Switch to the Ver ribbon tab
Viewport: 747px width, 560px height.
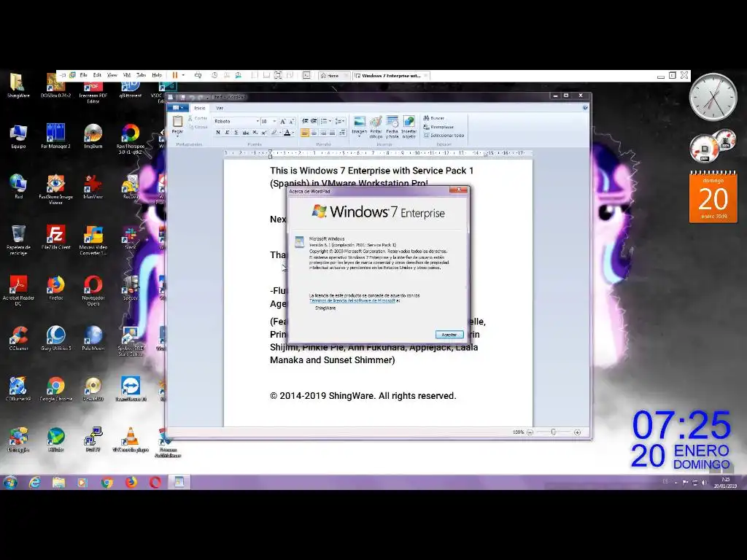coord(220,108)
